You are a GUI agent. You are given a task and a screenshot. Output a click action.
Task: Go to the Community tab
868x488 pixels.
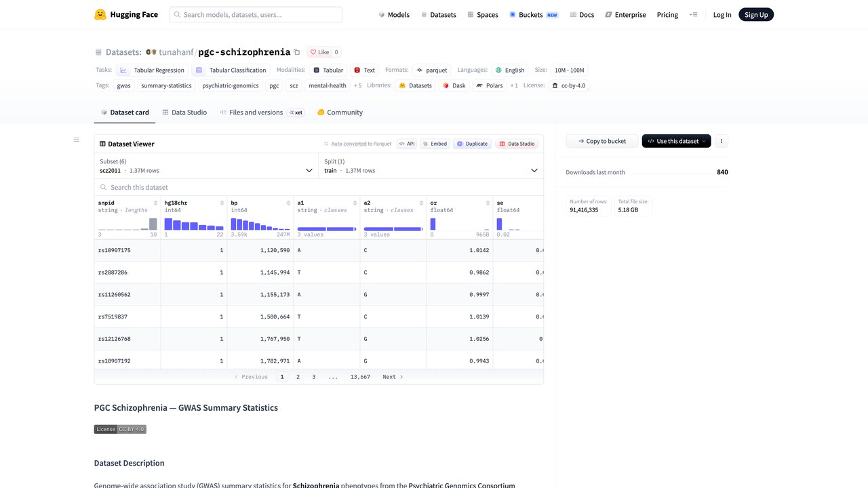(340, 113)
